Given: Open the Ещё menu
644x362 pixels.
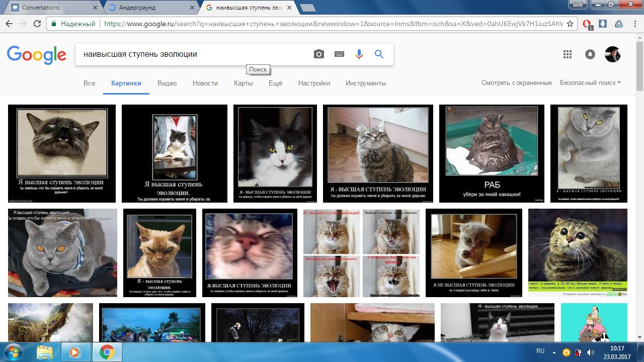Looking at the screenshot, I should click(275, 83).
